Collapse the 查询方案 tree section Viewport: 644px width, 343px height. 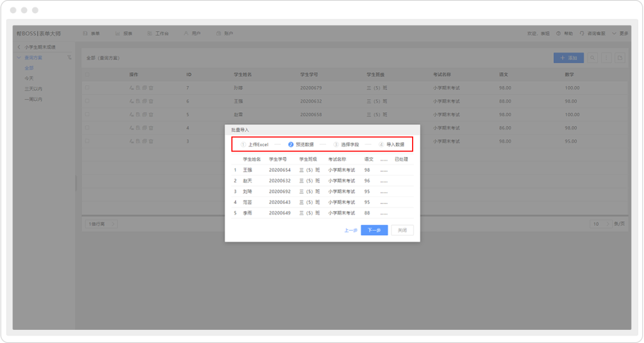[x=19, y=58]
